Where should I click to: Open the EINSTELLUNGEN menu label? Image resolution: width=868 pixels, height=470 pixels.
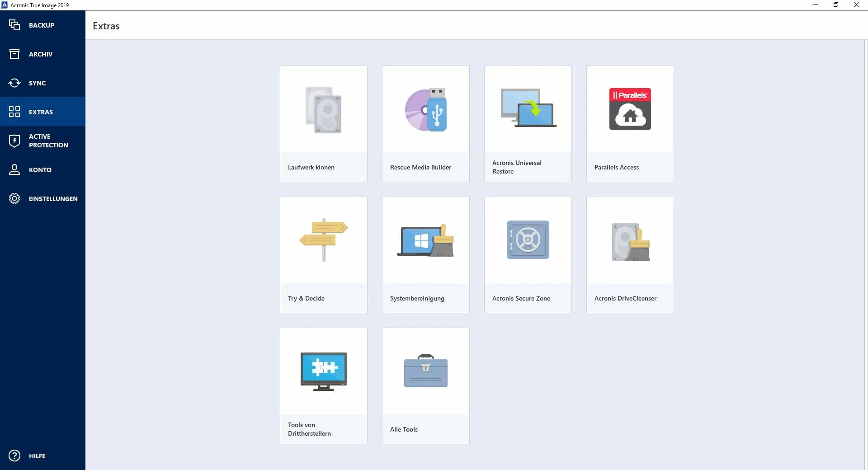click(x=53, y=199)
